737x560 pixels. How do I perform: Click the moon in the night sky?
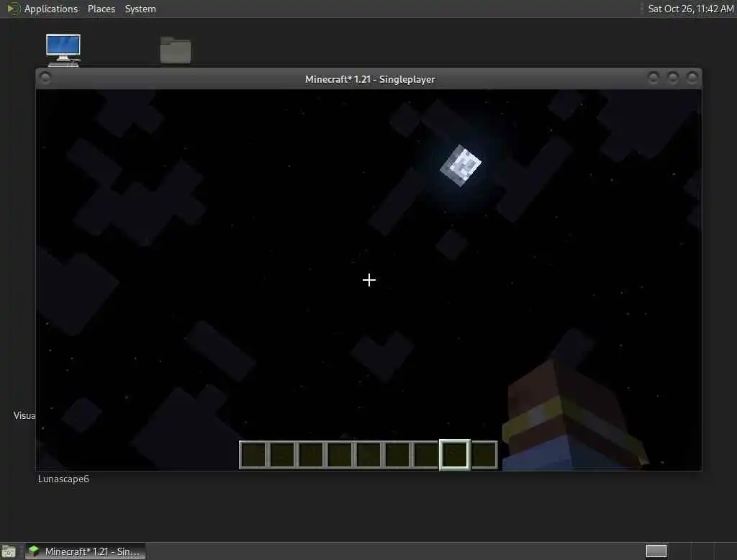click(x=461, y=165)
